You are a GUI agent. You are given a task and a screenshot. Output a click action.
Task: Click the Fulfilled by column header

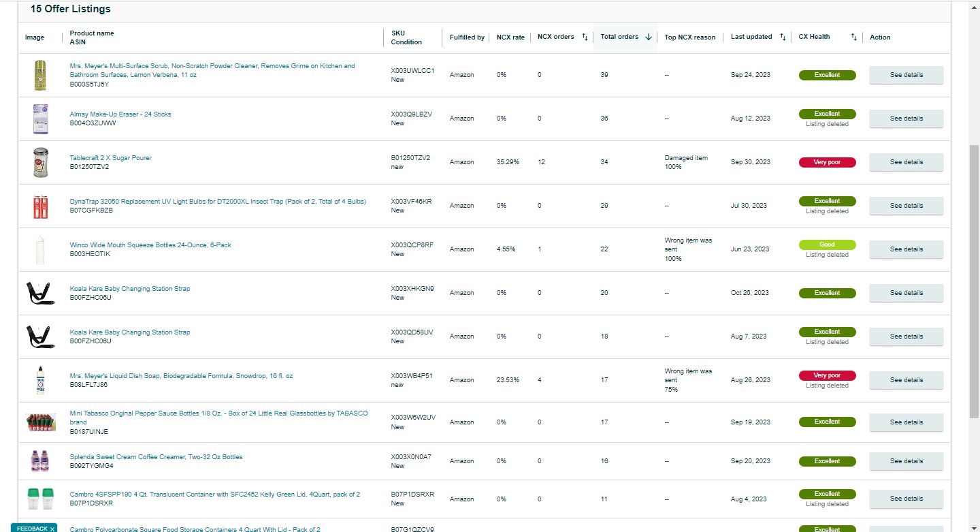[467, 37]
